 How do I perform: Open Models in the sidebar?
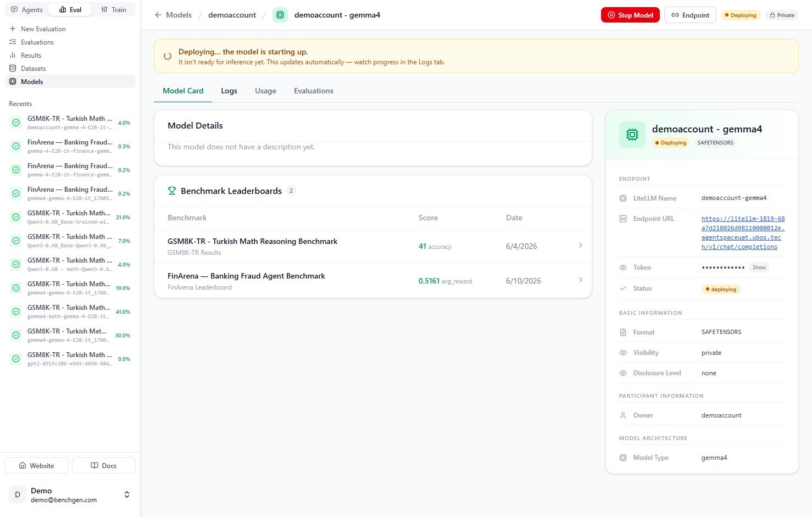click(70, 82)
